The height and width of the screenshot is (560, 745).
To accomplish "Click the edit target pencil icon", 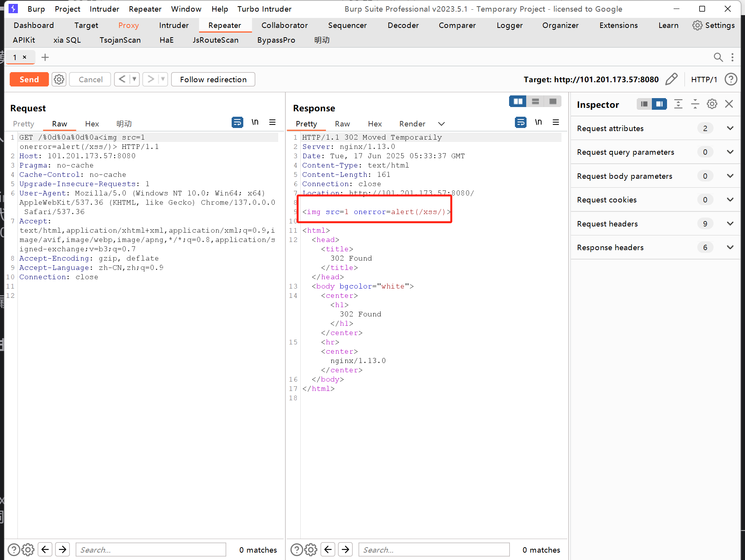I will [671, 79].
